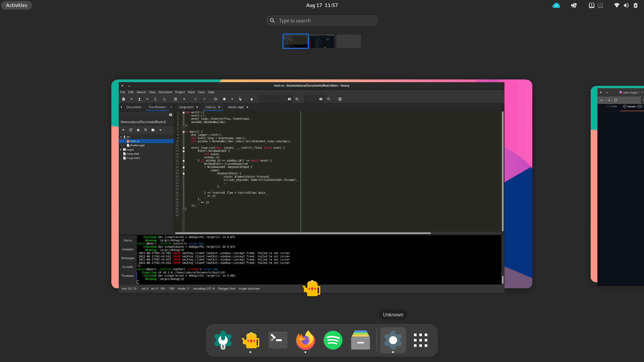The width and height of the screenshot is (644, 362).
Task: Click the Activities button in top bar
Action: [x=16, y=5]
